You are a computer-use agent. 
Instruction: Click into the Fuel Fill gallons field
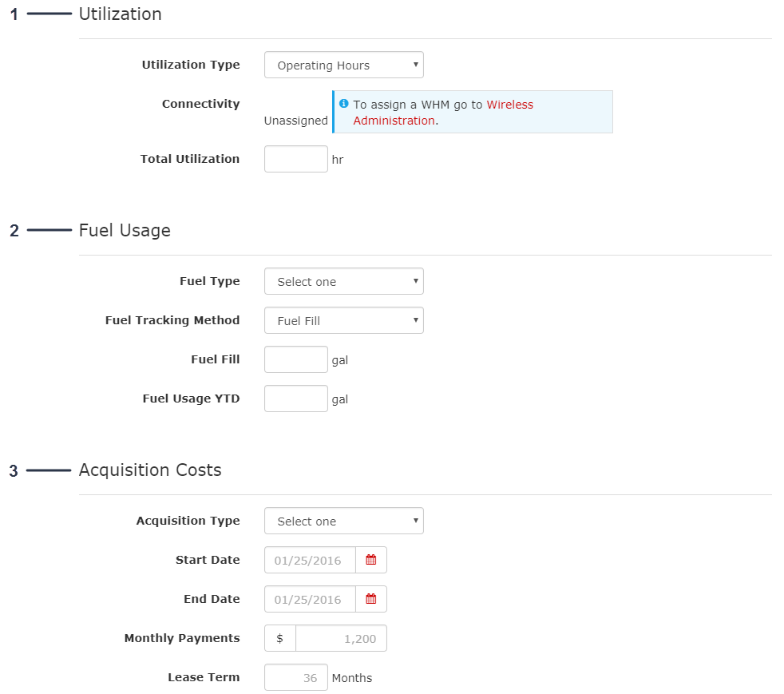tap(295, 359)
